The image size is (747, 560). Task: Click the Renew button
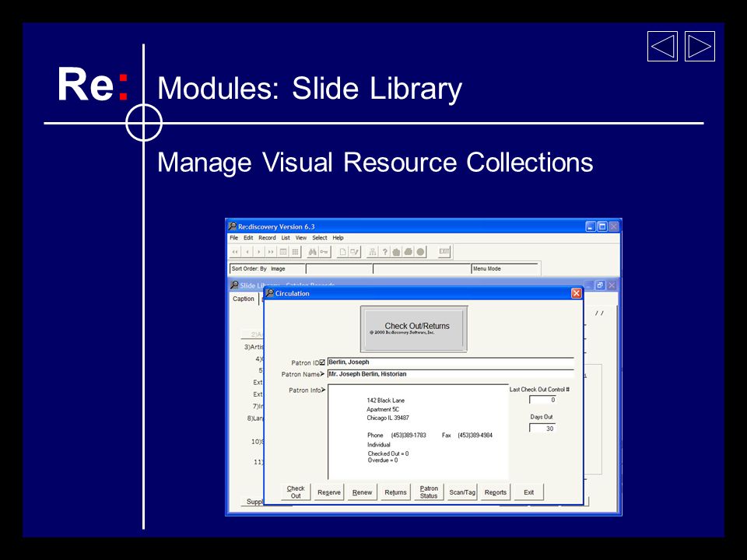pos(362,492)
